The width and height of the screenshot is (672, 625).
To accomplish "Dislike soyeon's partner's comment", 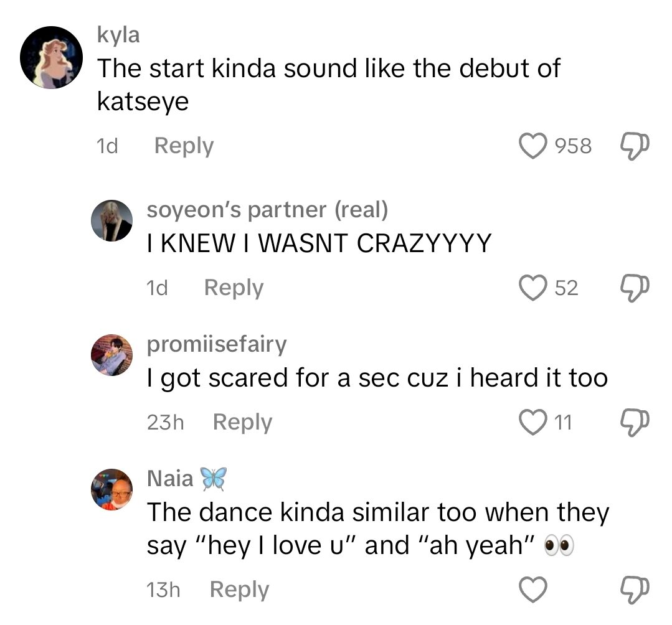I will [635, 287].
